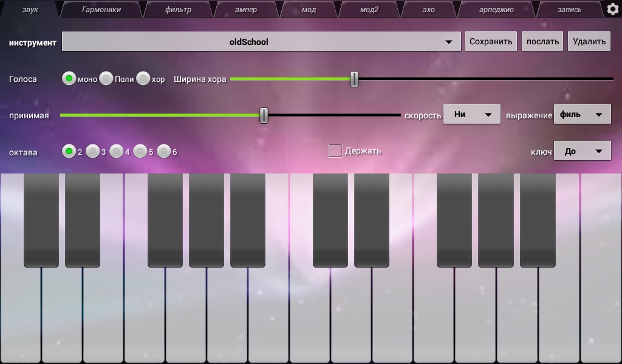Open the ключ dropdown showing До

click(583, 151)
